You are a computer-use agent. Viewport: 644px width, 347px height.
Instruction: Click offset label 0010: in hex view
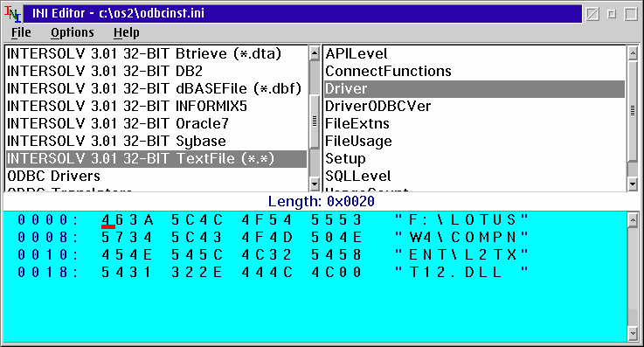point(48,255)
